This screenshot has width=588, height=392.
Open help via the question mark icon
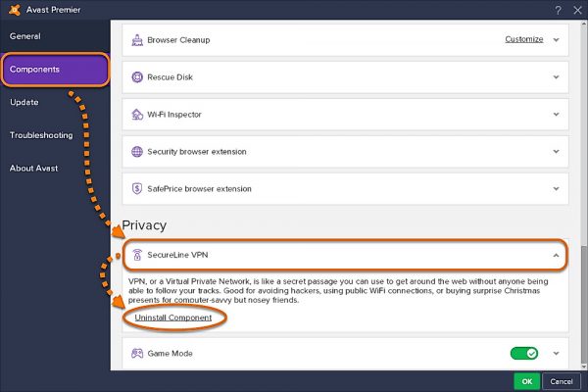559,10
